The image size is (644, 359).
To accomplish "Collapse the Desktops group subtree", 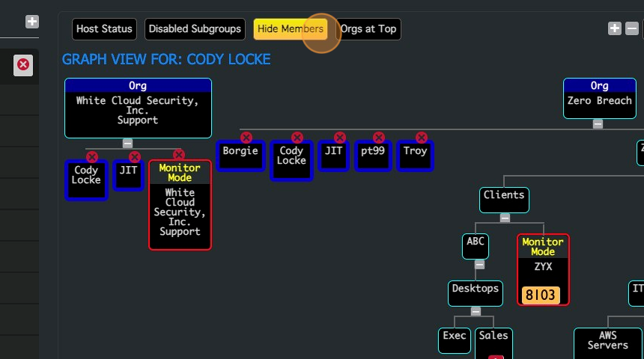I will (476, 311).
